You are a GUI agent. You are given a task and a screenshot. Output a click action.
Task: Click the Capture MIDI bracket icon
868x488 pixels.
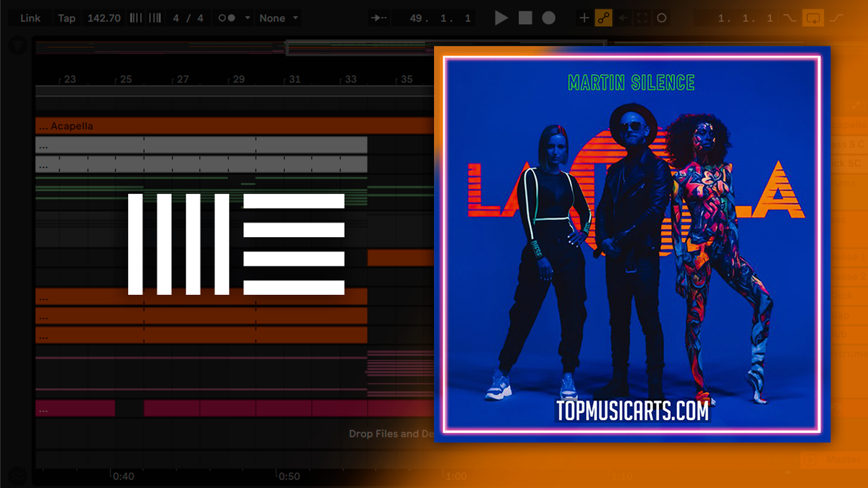point(642,18)
